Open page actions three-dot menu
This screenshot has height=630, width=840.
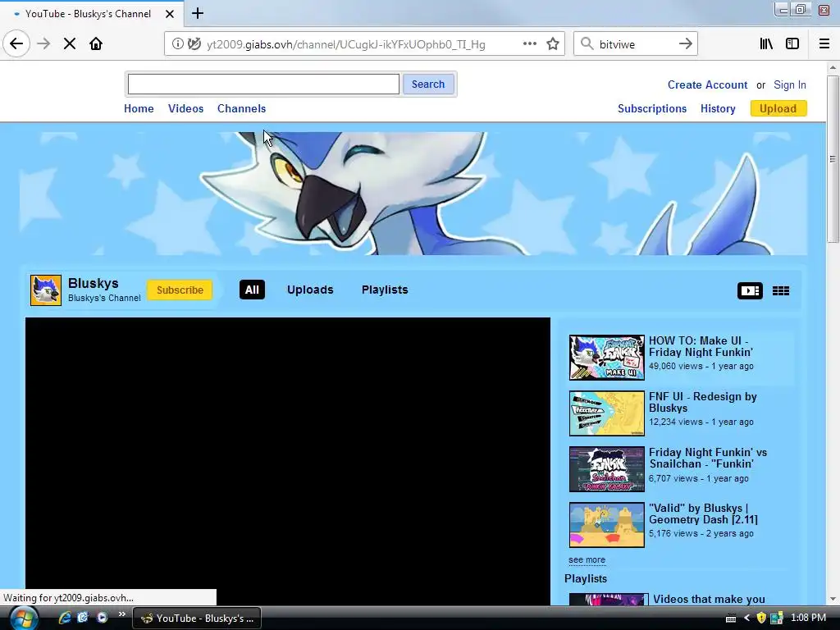tap(529, 44)
